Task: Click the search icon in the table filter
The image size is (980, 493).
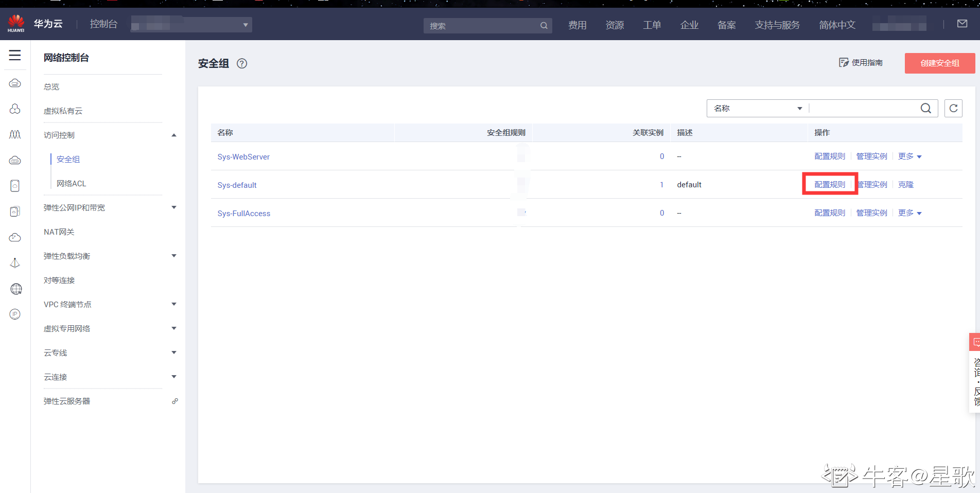Action: click(925, 108)
